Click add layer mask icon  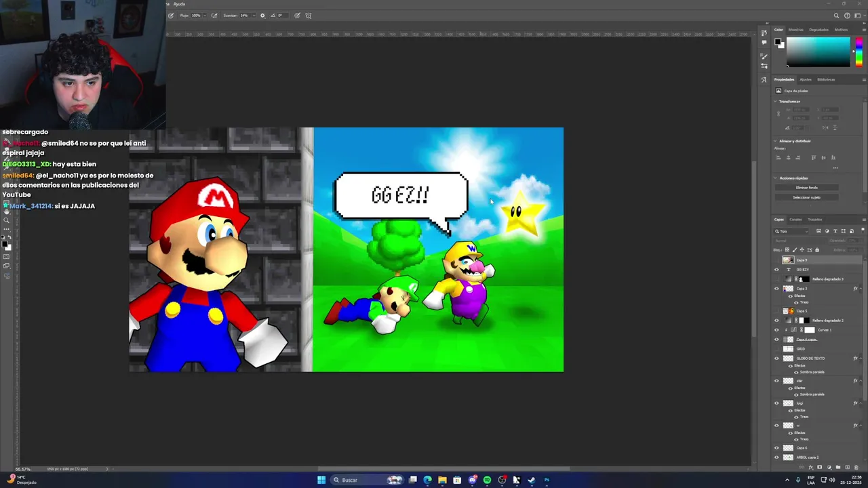coord(820,467)
